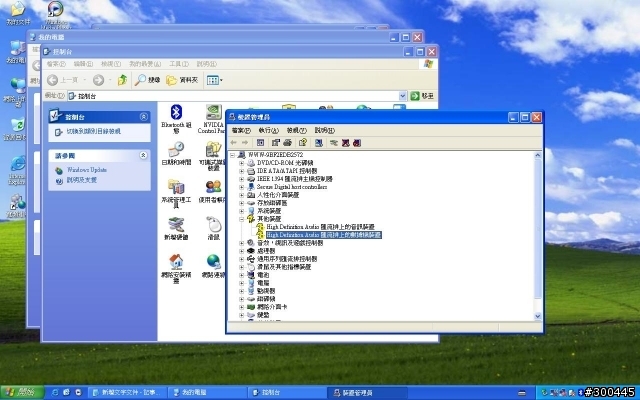Click the show/hide console tree toolbar icon
Image resolution: width=640 pixels, height=400 pixels.
(260, 142)
